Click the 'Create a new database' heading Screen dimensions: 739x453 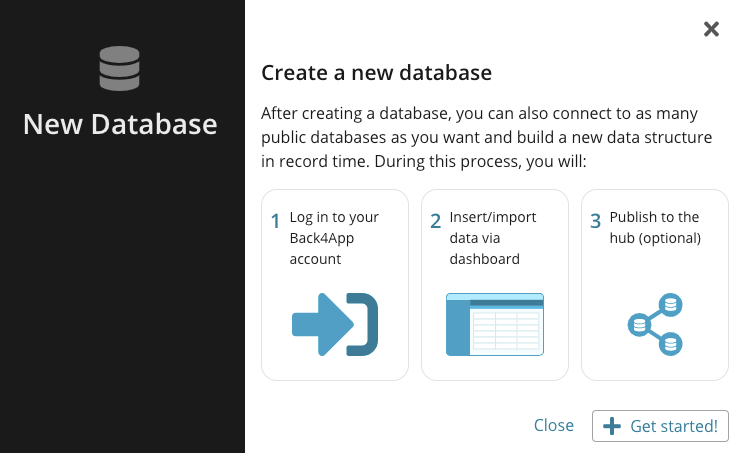(377, 73)
